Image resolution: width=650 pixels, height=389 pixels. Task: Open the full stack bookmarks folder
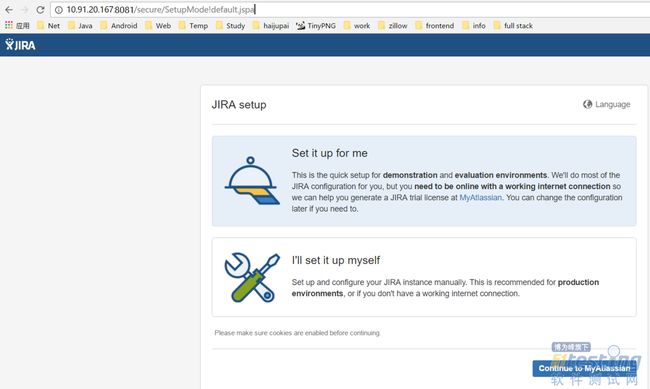click(x=513, y=26)
